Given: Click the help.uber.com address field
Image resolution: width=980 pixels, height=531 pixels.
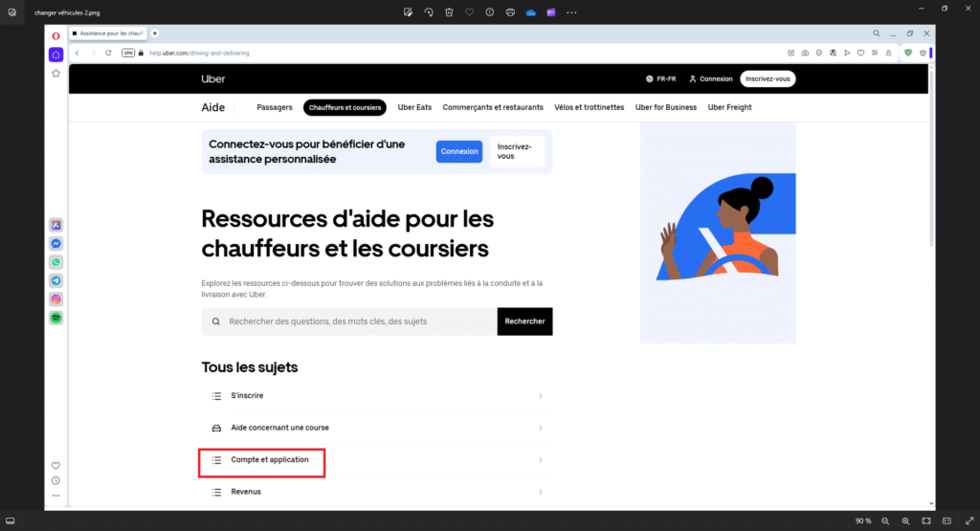Looking at the screenshot, I should click(199, 54).
